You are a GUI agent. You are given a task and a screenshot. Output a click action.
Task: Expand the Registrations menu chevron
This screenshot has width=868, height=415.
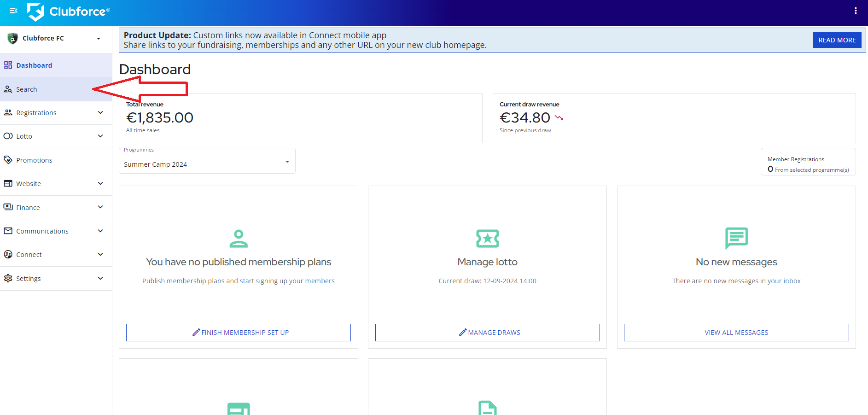(x=100, y=112)
